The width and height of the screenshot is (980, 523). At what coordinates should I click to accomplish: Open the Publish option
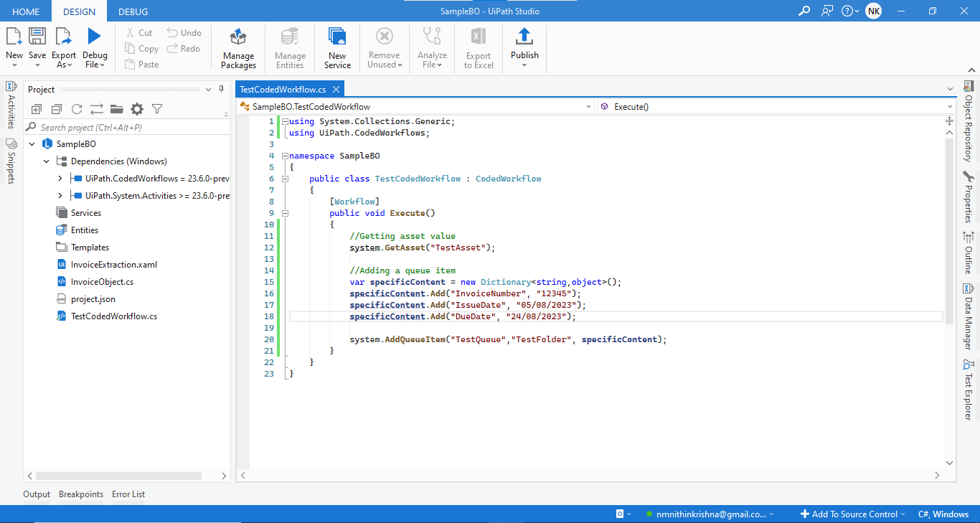pos(524,47)
